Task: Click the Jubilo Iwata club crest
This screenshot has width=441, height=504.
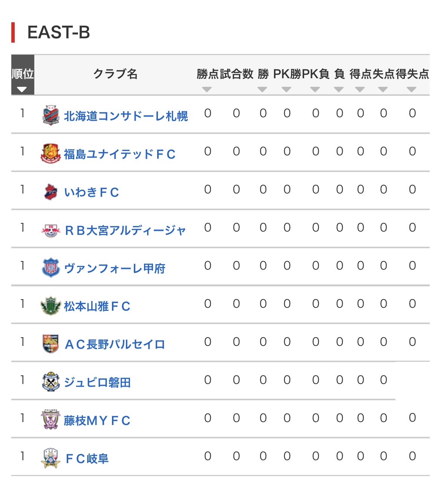Action: coord(51,382)
